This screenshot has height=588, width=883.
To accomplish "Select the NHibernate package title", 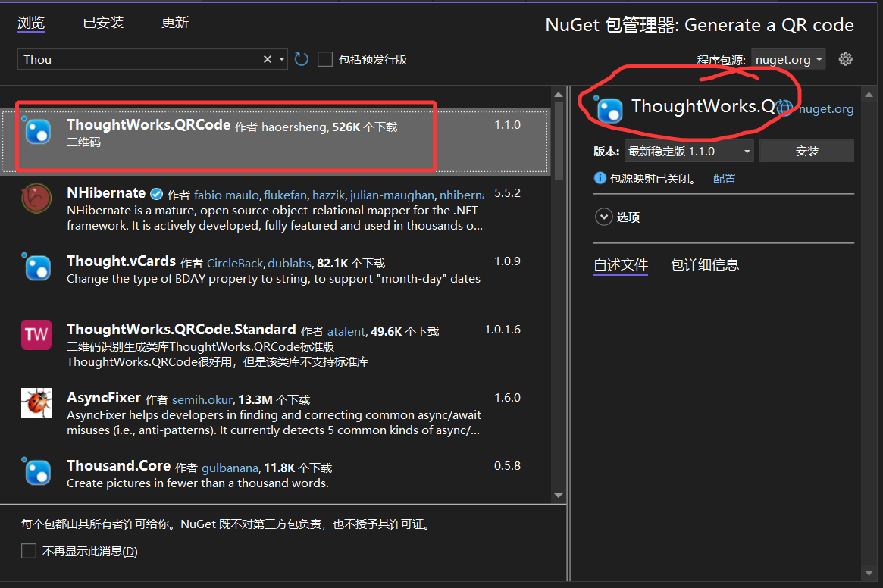I will (x=106, y=192).
